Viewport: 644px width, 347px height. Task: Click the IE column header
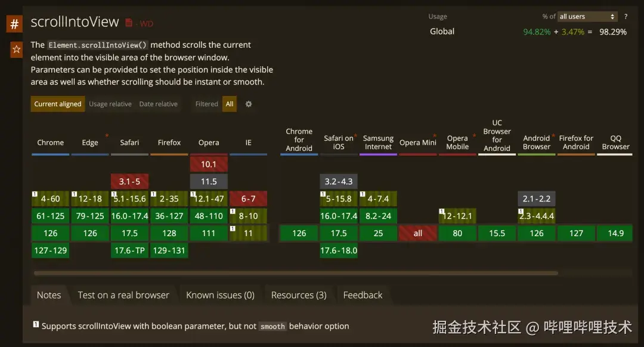(x=248, y=142)
